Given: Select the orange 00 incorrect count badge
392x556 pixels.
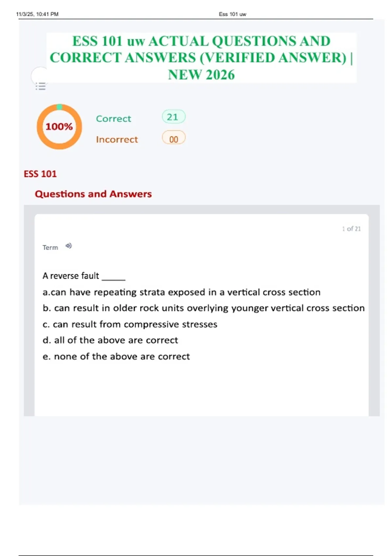Looking at the screenshot, I should point(173,138).
